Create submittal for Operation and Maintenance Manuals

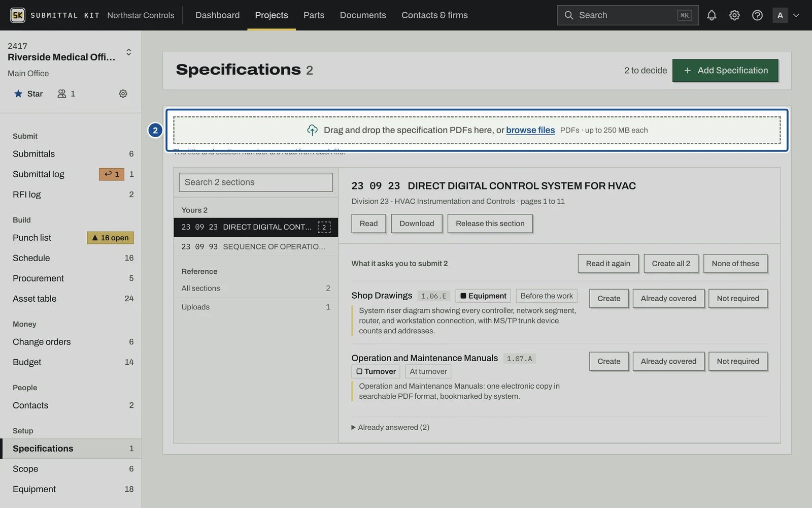click(x=609, y=362)
